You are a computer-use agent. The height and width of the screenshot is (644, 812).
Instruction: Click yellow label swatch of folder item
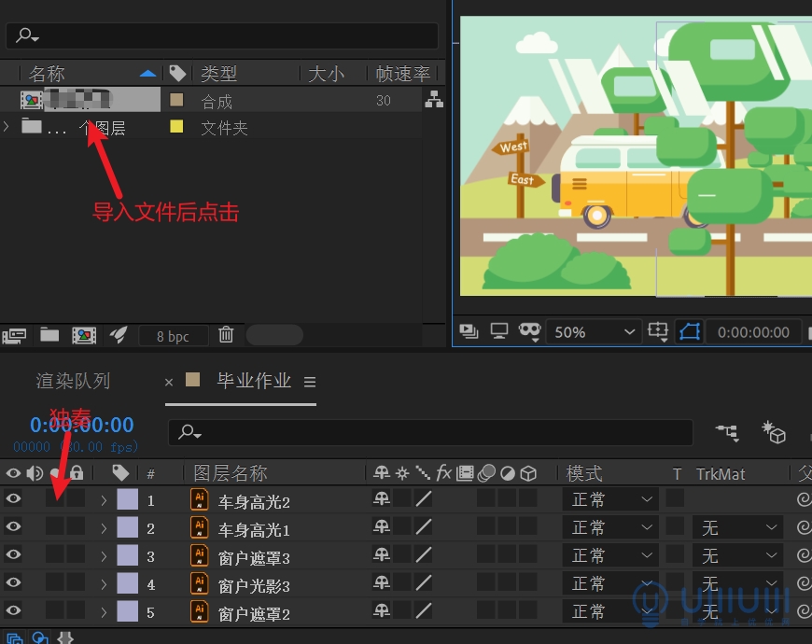(176, 126)
